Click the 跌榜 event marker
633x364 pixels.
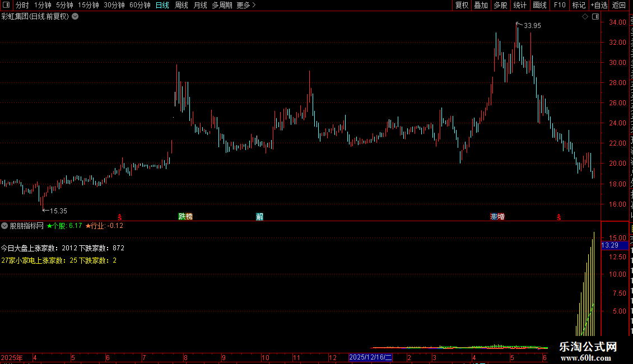[x=185, y=217]
